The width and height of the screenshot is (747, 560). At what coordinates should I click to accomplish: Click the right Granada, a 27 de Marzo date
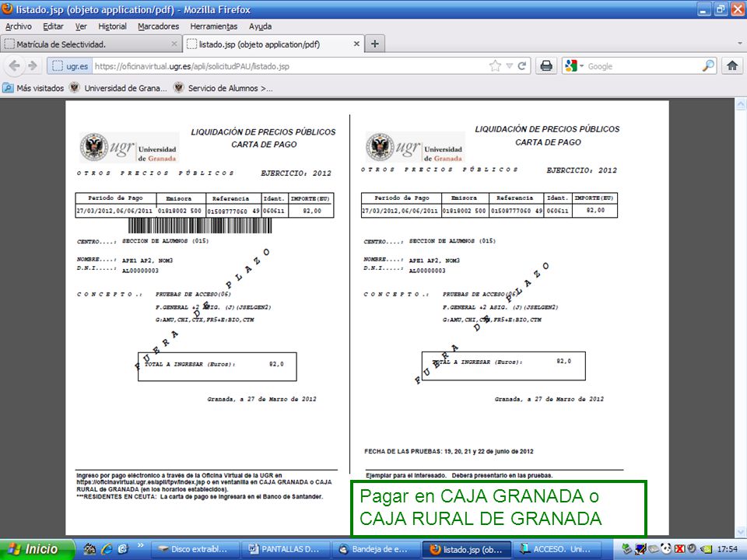[x=549, y=399]
